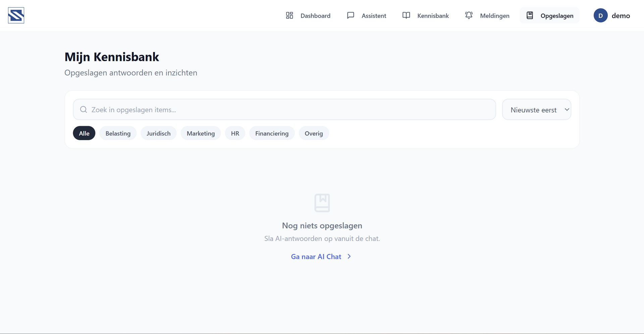Toggle the Belasting category filter

pos(118,133)
